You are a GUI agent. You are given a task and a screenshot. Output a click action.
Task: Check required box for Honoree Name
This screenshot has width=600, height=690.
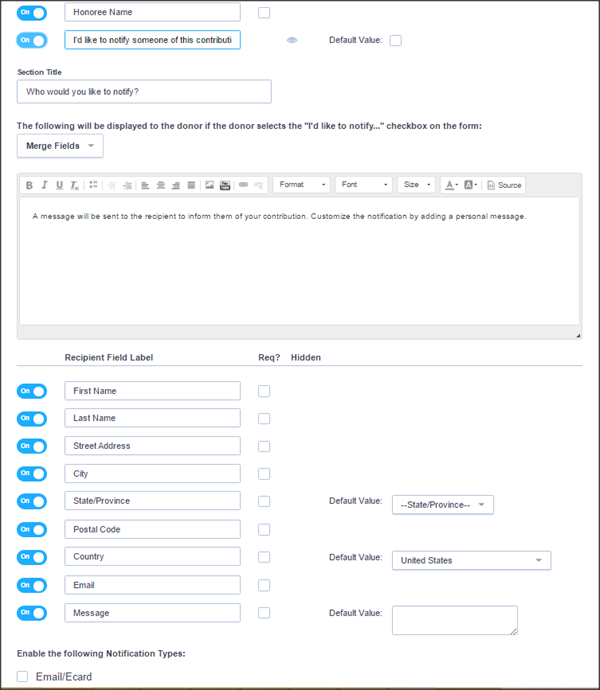(x=264, y=13)
